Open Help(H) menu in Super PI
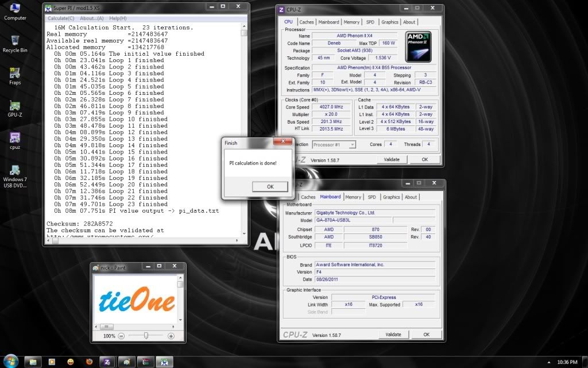Screen dimensions: 588x368 pos(118,18)
